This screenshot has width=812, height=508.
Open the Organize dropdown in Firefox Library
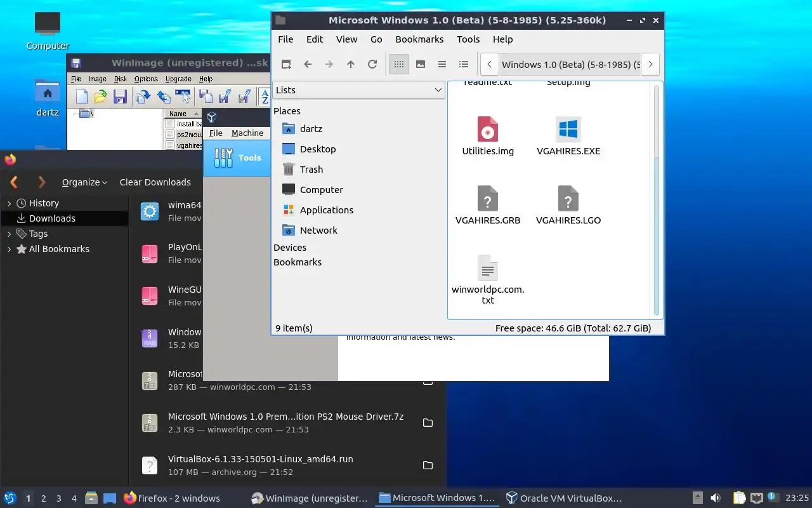pos(84,182)
